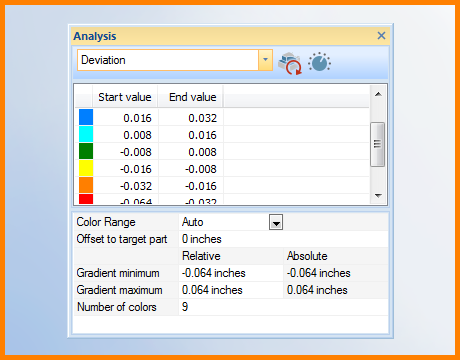Click the Start value column header
This screenshot has width=460, height=360.
click(x=125, y=97)
